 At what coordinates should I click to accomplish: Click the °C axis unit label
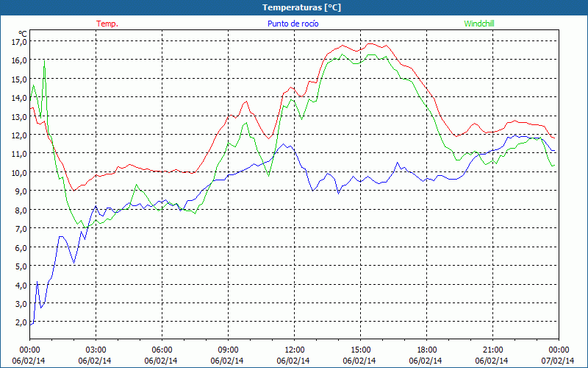click(x=22, y=33)
